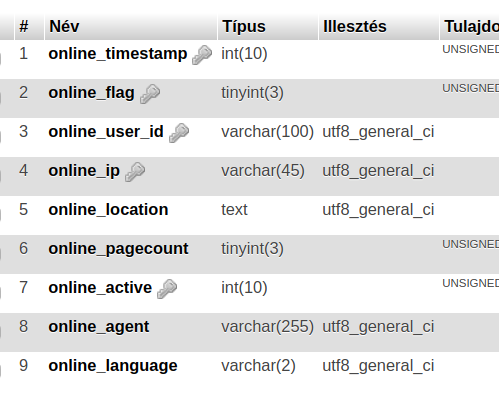Tick the partially visible checkbox for the online_timestamp row
This screenshot has width=499, height=405.
click(x=0, y=59)
